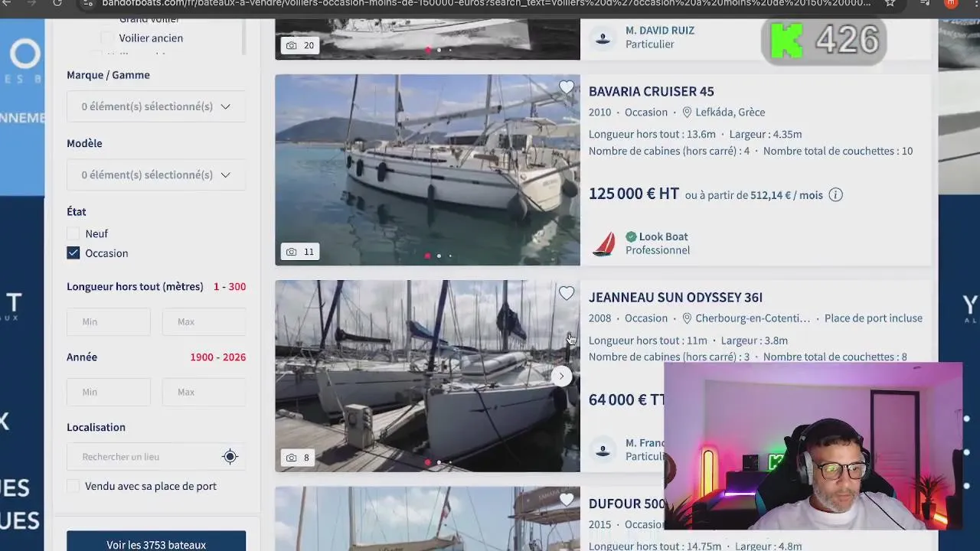The height and width of the screenshot is (551, 980).
Task: Click the Cherbourg-en-Cotentin location pin icon
Action: pos(687,318)
